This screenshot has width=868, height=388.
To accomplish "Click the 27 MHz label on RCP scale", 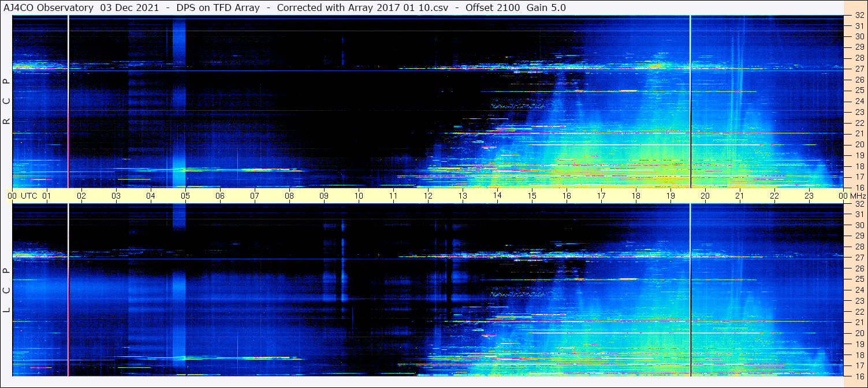I will [x=859, y=69].
